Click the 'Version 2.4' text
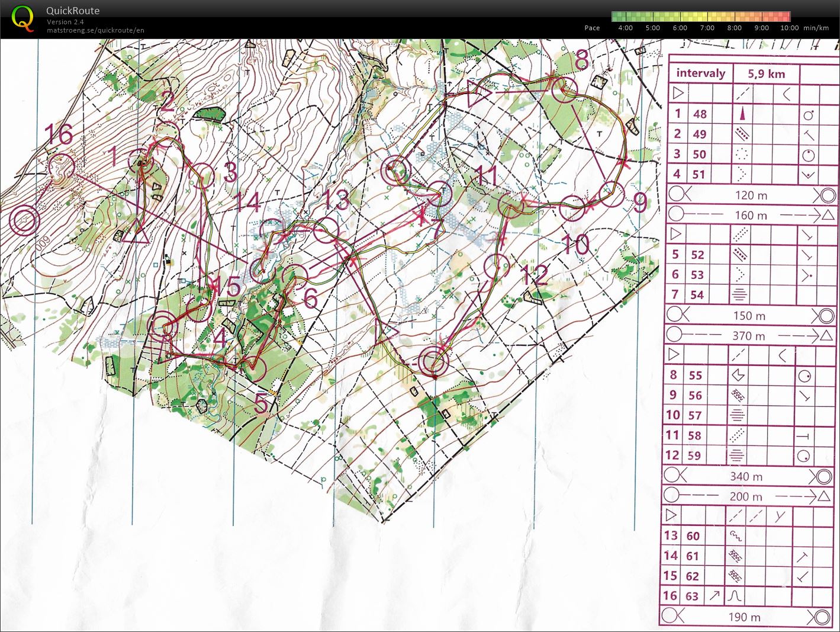Viewport: 840px width, 632px height. [x=66, y=22]
